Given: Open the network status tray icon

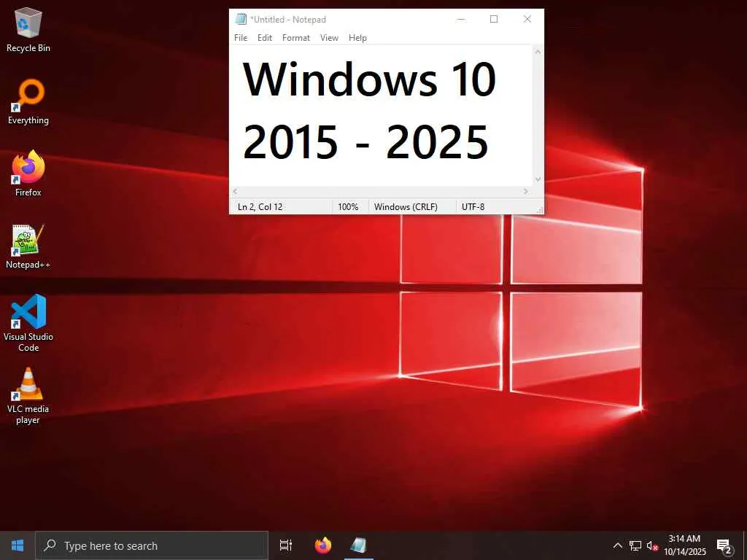Looking at the screenshot, I should [x=635, y=545].
